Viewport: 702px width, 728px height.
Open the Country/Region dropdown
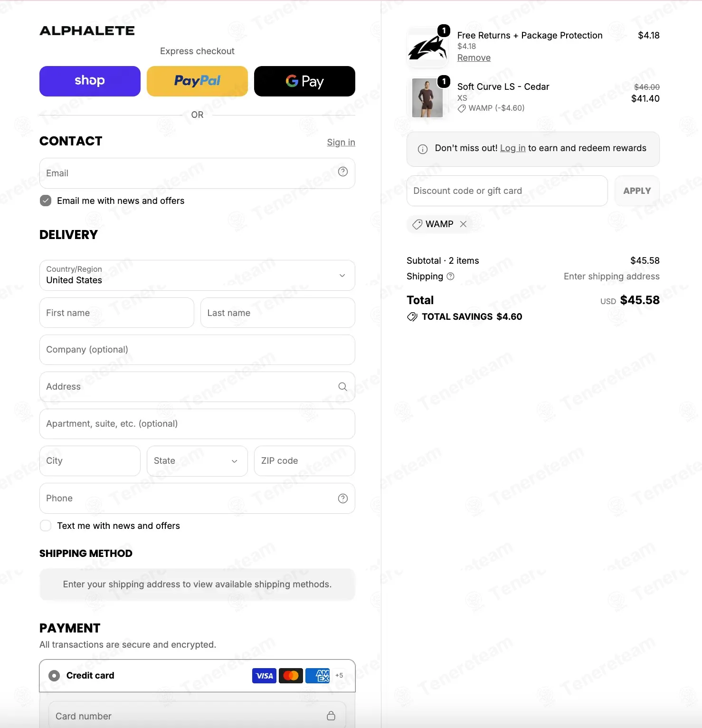(x=197, y=275)
